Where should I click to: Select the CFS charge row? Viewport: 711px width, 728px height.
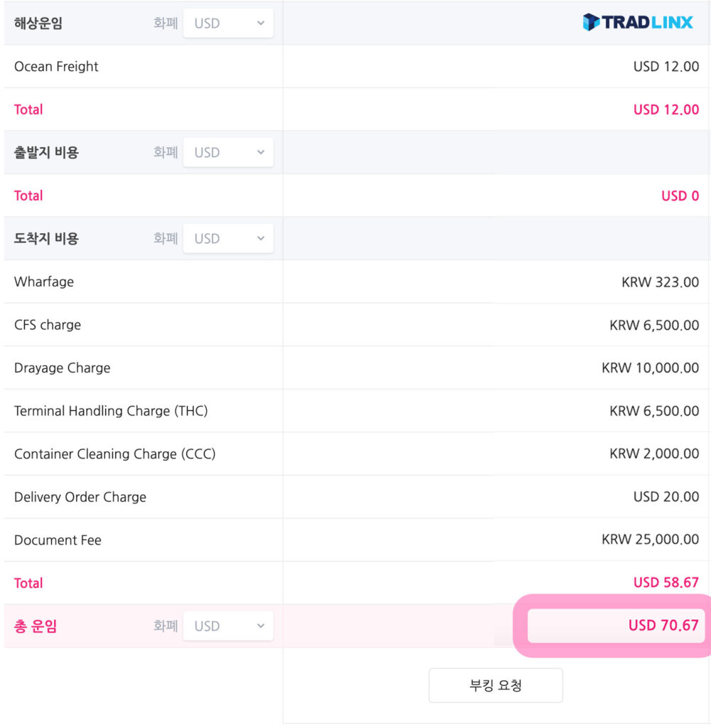[356, 324]
